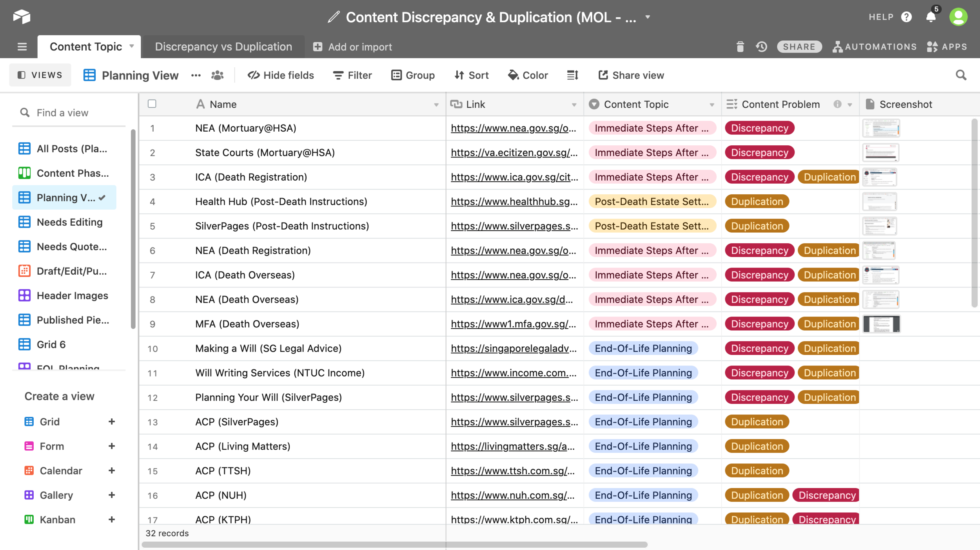Click Discrepancy tag in State Courts row
The image size is (980, 550).
[759, 152]
